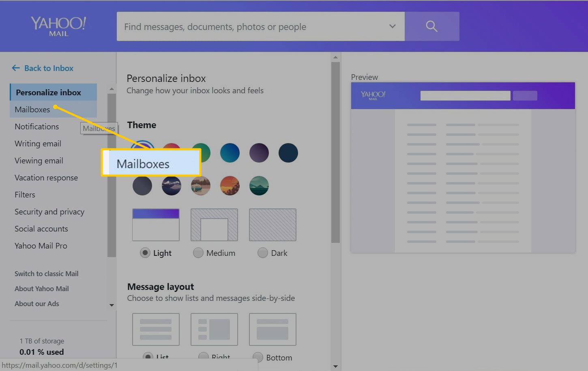The image size is (588, 371).
Task: Open the Filters settings section
Action: pyautogui.click(x=25, y=195)
